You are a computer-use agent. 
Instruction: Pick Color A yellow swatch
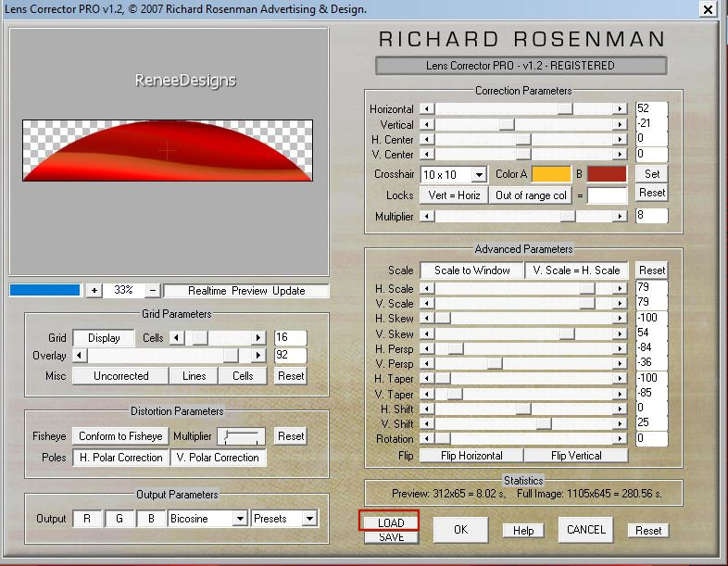pyautogui.click(x=551, y=174)
